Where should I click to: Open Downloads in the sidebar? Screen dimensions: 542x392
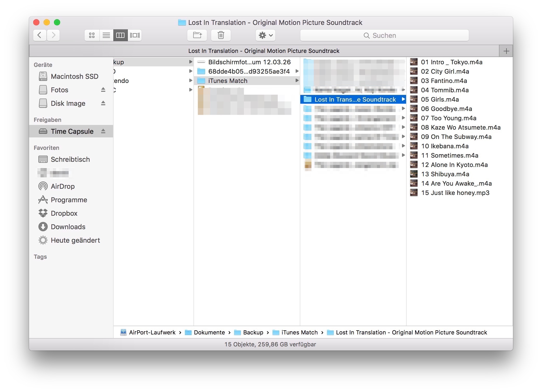coord(68,227)
